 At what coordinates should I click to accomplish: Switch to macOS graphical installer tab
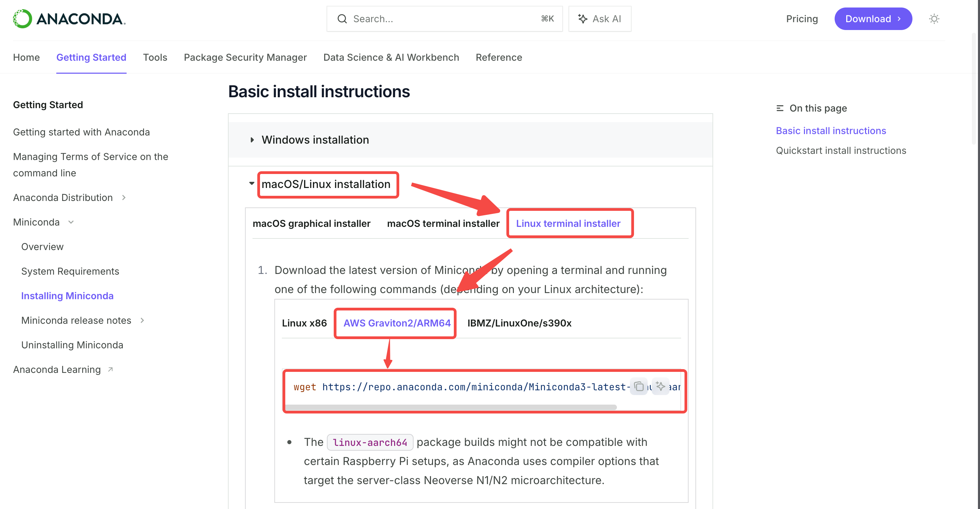point(311,223)
